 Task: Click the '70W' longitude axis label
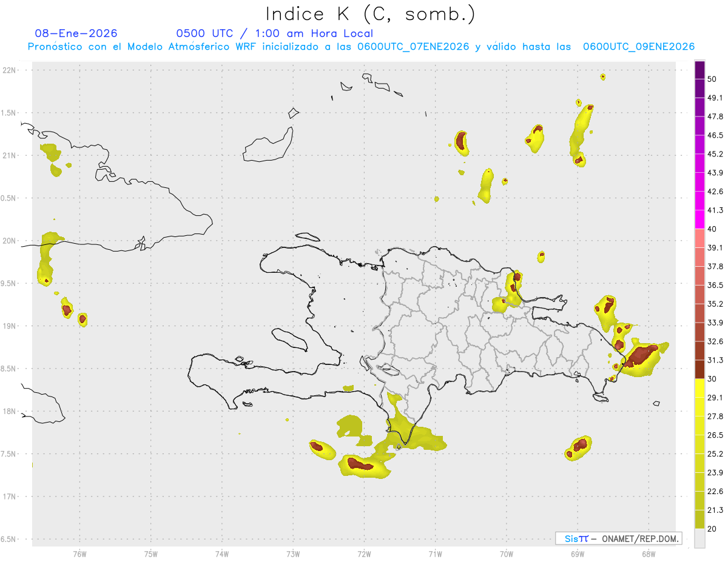coord(507,554)
